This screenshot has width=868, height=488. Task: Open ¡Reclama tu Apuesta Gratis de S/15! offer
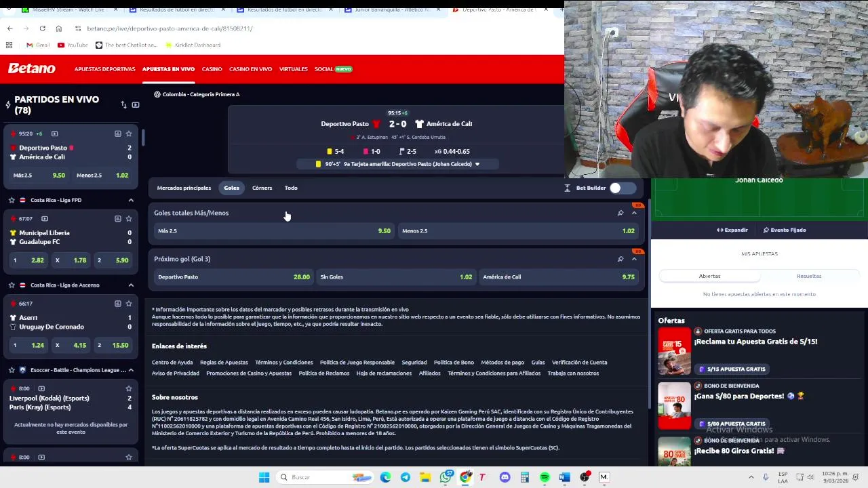click(x=755, y=342)
